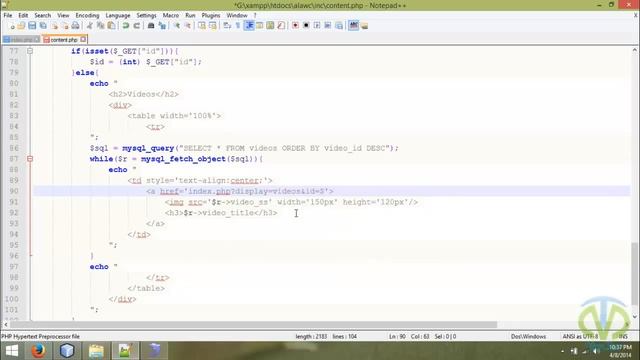Open the User Defined Language dialog icon
The height and width of the screenshot is (360, 640).
point(260,26)
